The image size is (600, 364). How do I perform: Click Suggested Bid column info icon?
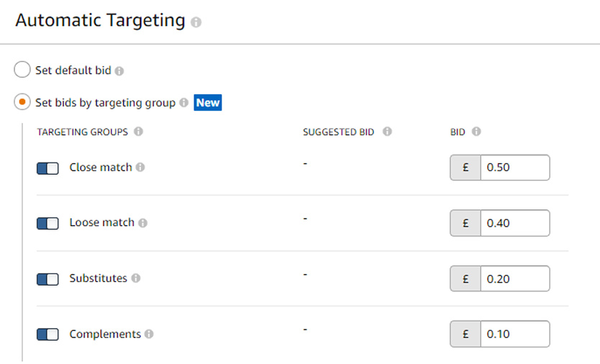(387, 132)
